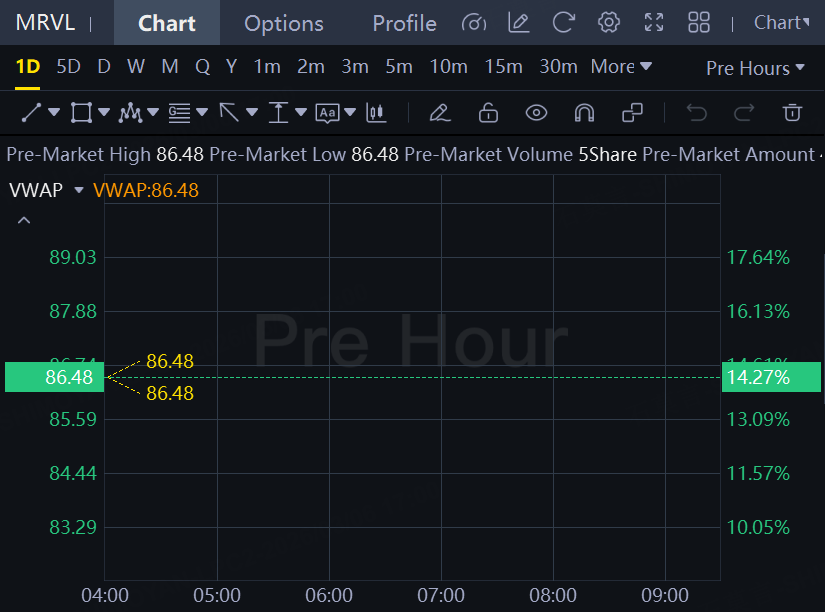The height and width of the screenshot is (612, 825).
Task: Select the price range measure tool
Action: tap(278, 113)
